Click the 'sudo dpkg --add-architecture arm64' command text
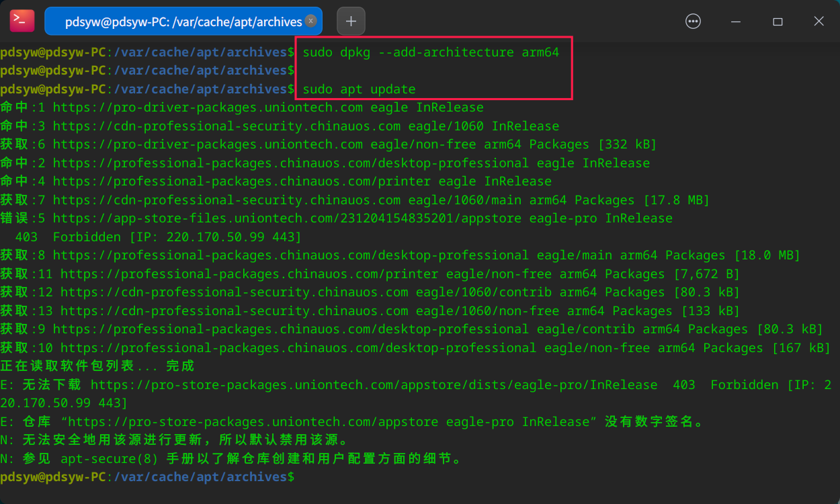Screen dimensions: 840x504 point(431,52)
